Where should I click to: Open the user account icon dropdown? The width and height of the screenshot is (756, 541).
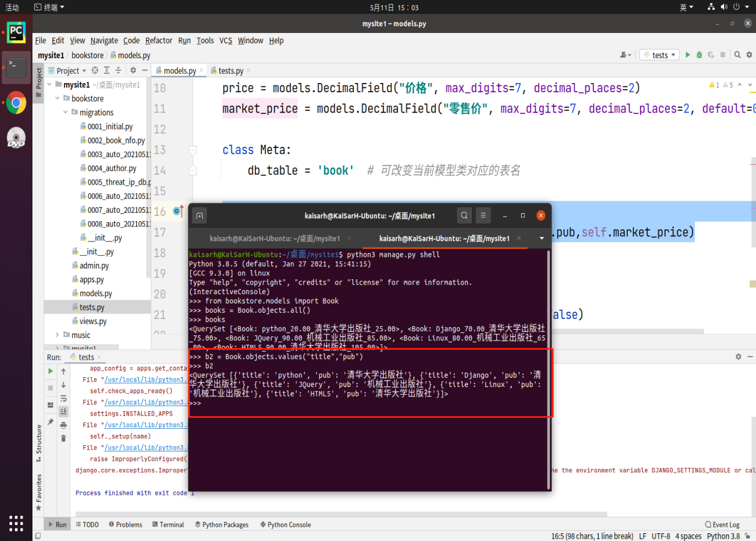point(626,55)
